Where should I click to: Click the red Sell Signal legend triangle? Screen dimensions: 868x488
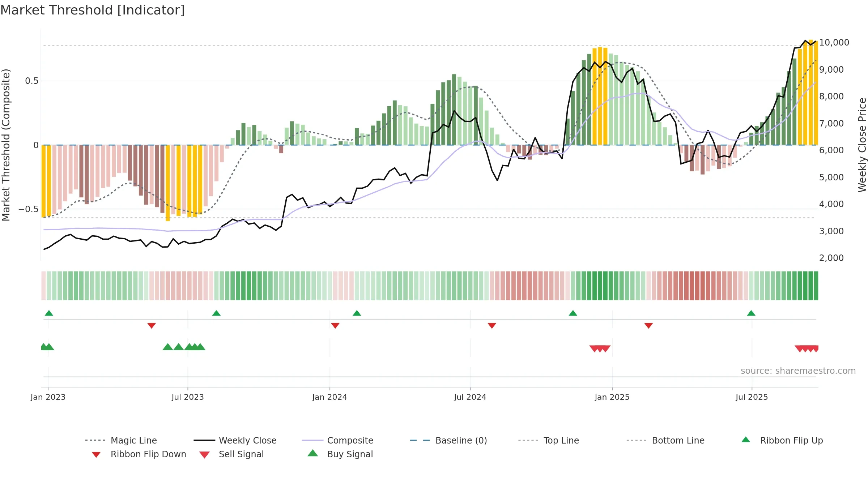[x=204, y=455]
